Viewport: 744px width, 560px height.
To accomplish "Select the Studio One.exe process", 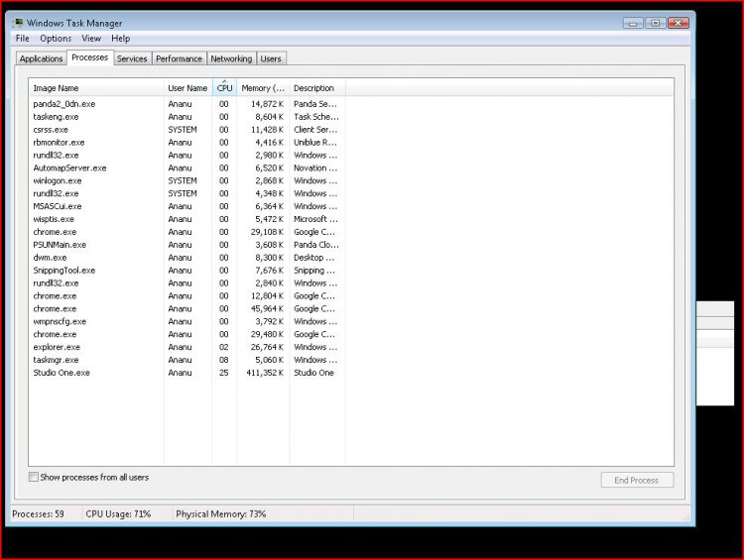I will point(186,373).
